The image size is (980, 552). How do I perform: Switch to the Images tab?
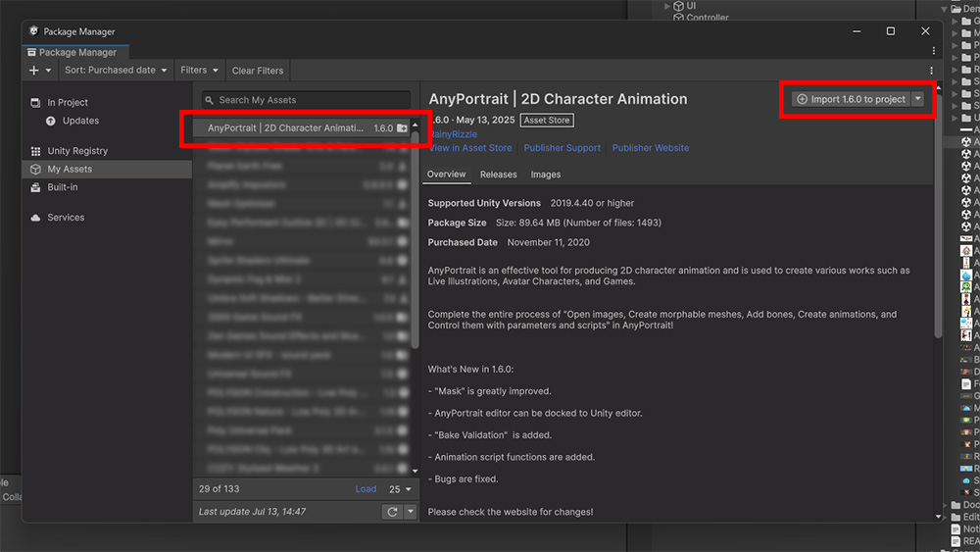coord(546,175)
